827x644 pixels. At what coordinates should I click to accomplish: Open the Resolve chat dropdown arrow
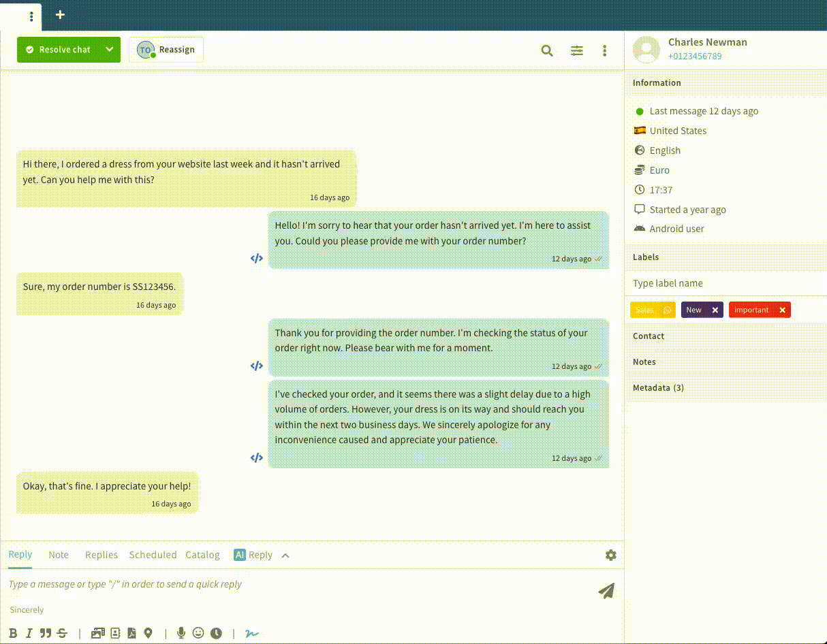[x=109, y=50]
